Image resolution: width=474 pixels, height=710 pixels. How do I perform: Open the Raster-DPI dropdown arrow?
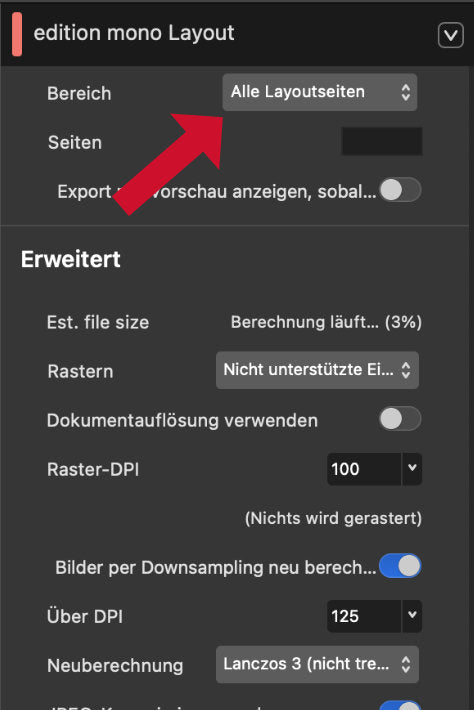412,468
